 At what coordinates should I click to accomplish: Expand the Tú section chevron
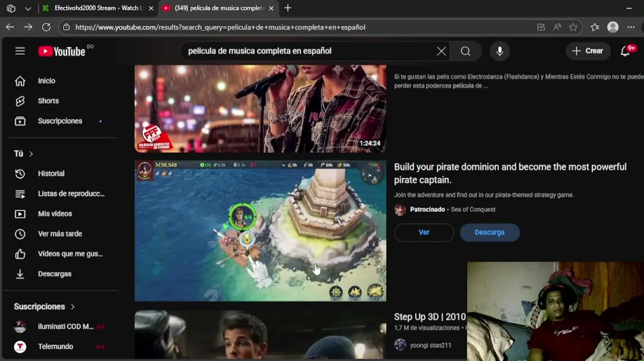point(31,153)
